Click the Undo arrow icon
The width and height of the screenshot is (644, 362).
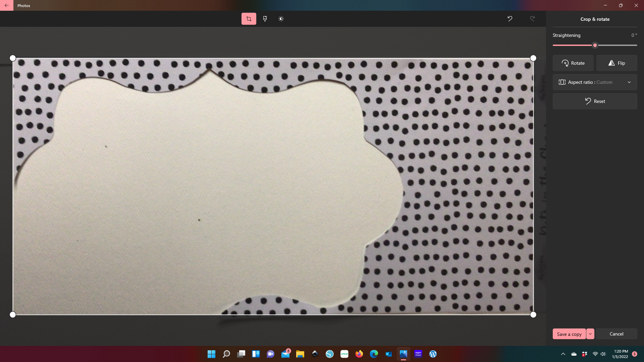coord(510,19)
